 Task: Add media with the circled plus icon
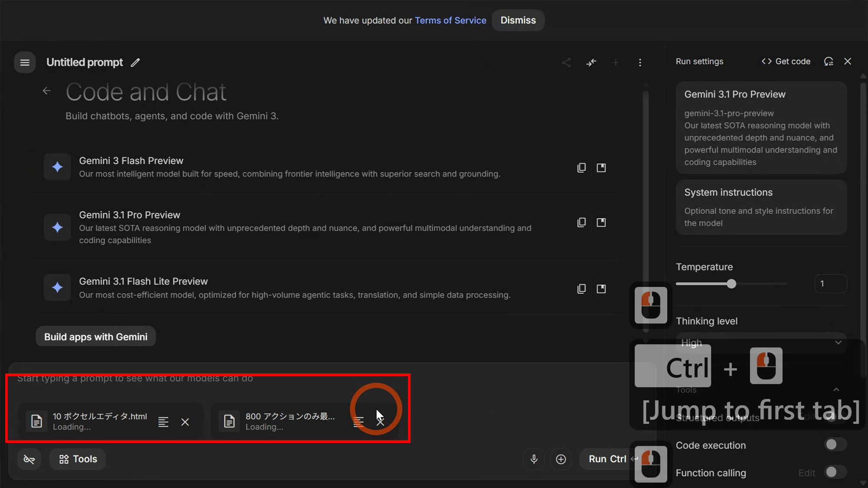point(561,459)
